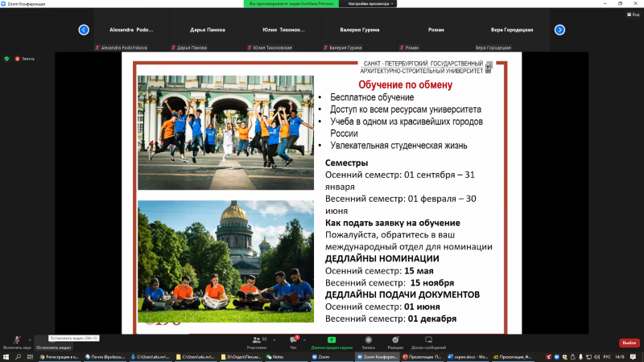Click shared slide photo of jumping students
Image resolution: width=644 pixels, height=362 pixels.
[225, 133]
